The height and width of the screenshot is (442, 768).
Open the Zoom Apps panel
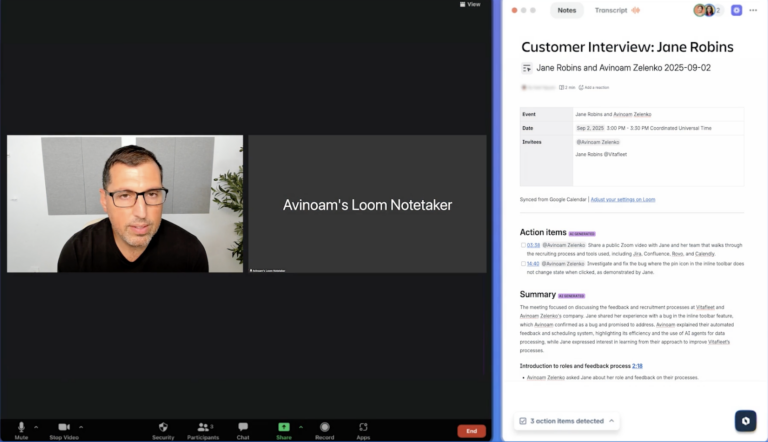363,427
